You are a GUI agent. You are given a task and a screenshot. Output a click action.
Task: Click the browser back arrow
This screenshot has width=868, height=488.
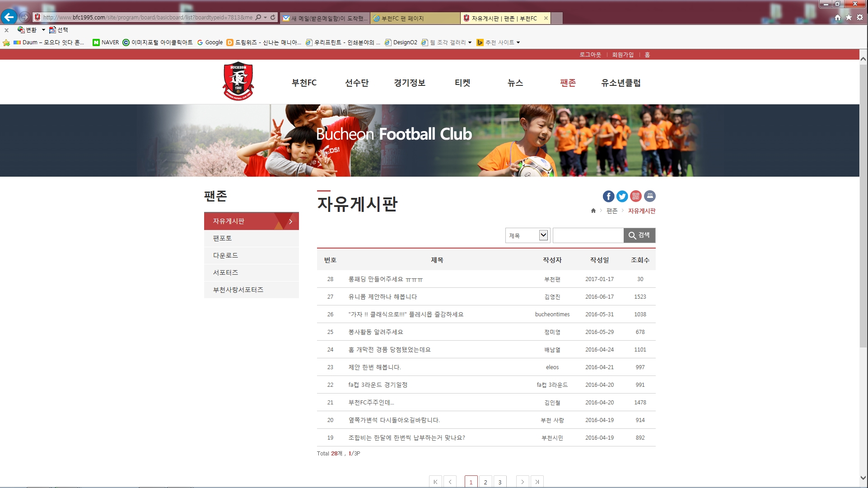pyautogui.click(x=9, y=17)
